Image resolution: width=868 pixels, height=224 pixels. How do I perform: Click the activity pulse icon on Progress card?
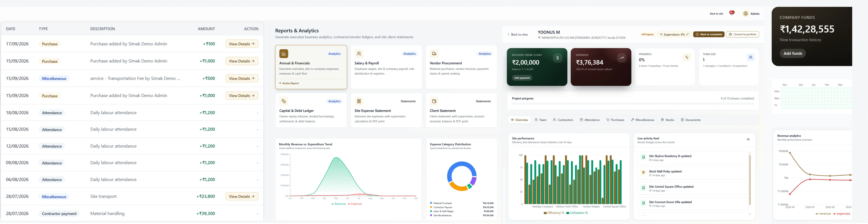point(686,58)
